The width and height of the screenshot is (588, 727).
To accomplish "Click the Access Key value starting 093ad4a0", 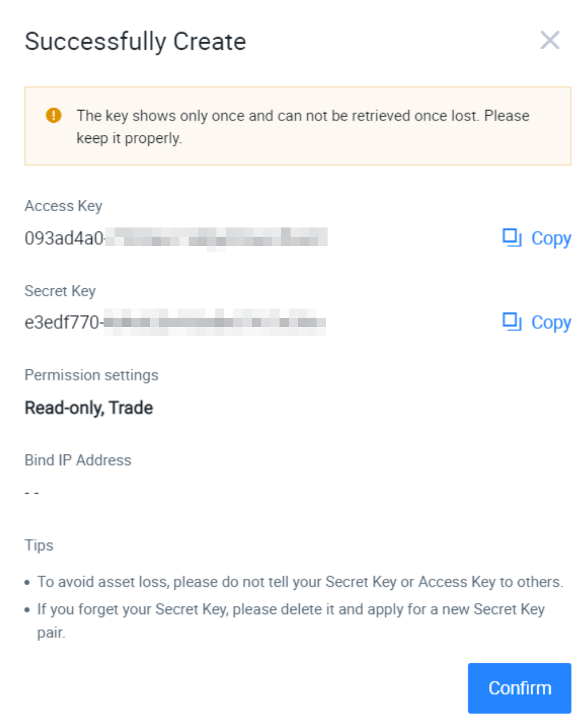I will click(176, 238).
